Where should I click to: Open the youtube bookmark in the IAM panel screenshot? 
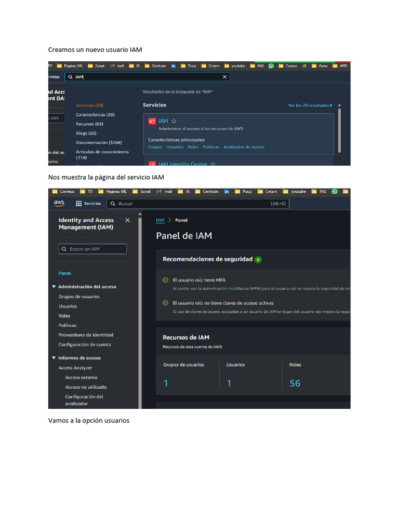pos(294,191)
